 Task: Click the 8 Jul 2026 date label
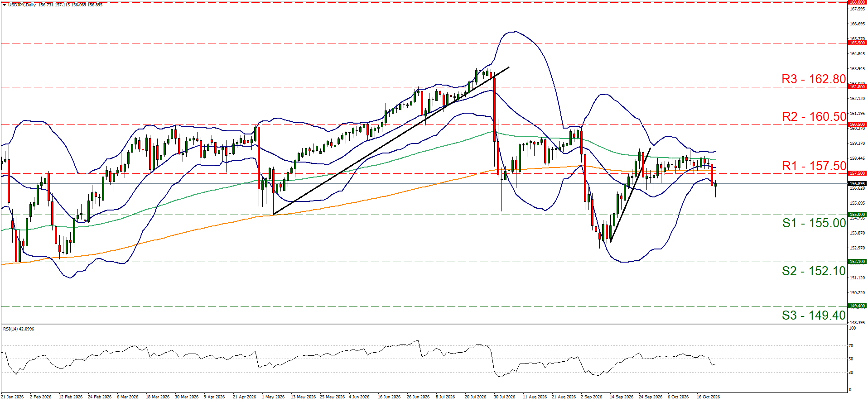click(445, 397)
